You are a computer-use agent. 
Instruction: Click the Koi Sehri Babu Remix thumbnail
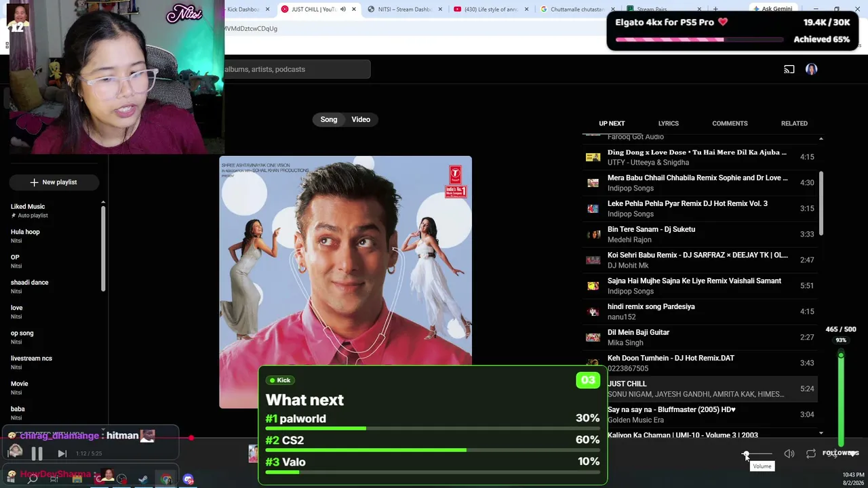(x=593, y=260)
